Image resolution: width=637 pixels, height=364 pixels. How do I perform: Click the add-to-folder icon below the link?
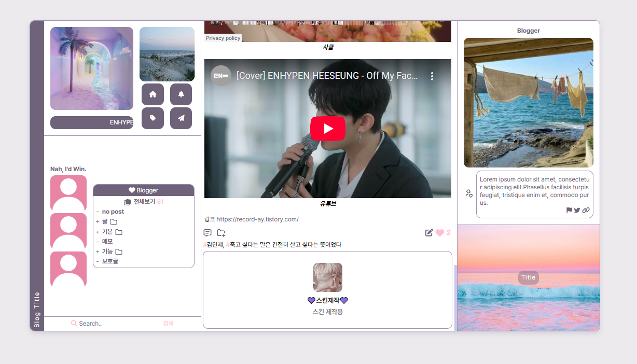click(x=221, y=233)
